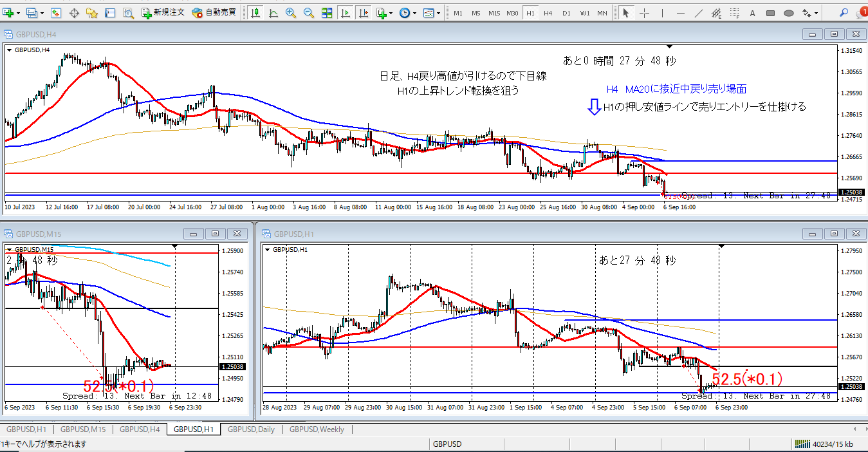This screenshot has height=452, width=868.
Task: Click the H1 chart shift triangle marker
Action: [x=721, y=246]
